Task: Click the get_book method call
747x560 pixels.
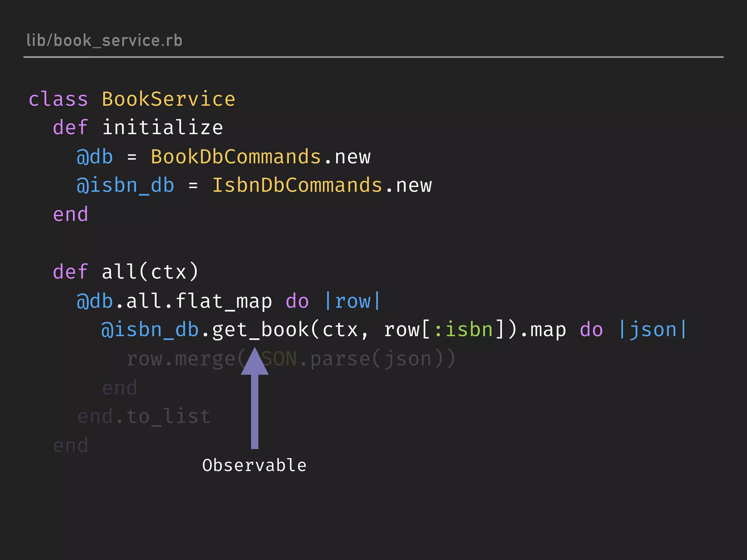Action: tap(260, 330)
